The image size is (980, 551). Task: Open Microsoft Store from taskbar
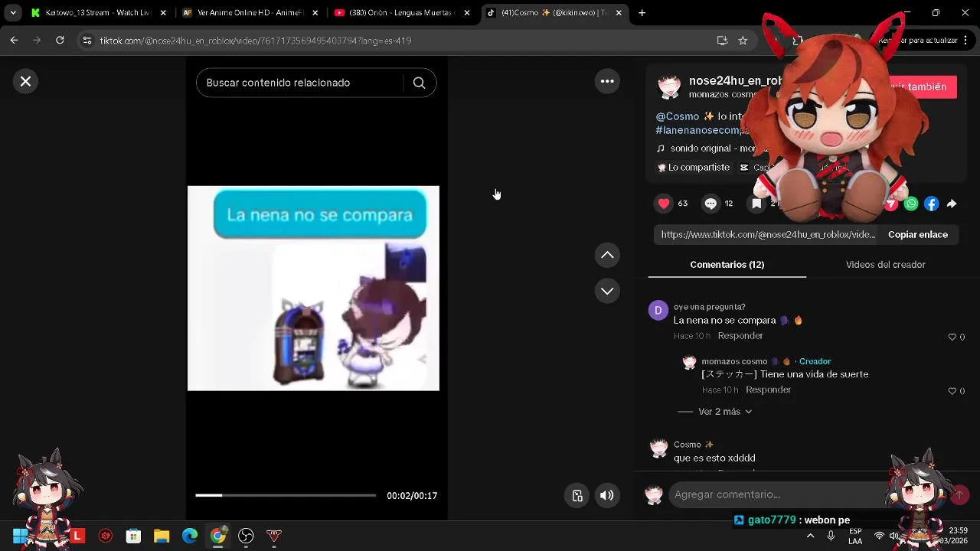point(133,536)
